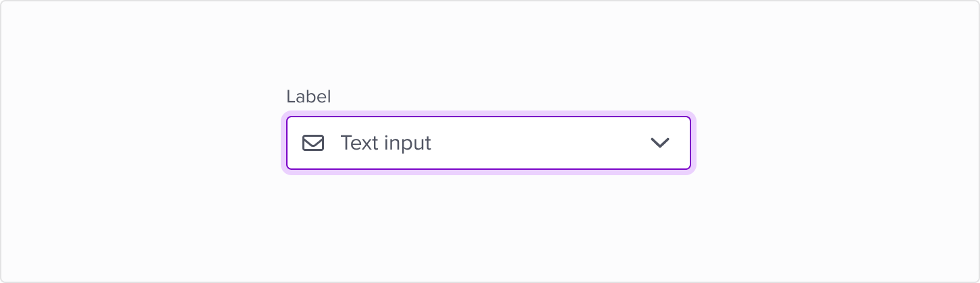980x283 pixels.
Task: Focus the field under Label
Action: (x=488, y=143)
